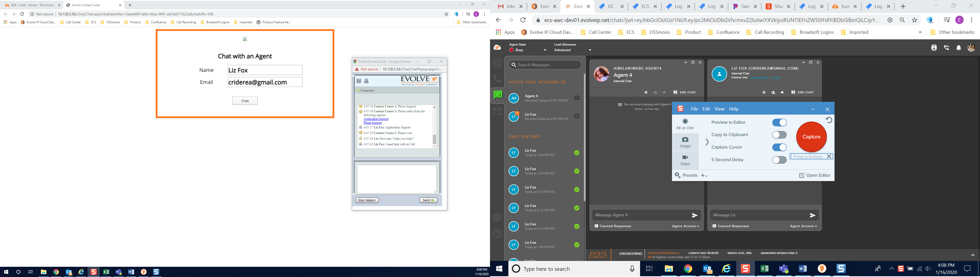Click the notifications bell icon
This screenshot has height=277, width=980.
[x=959, y=48]
